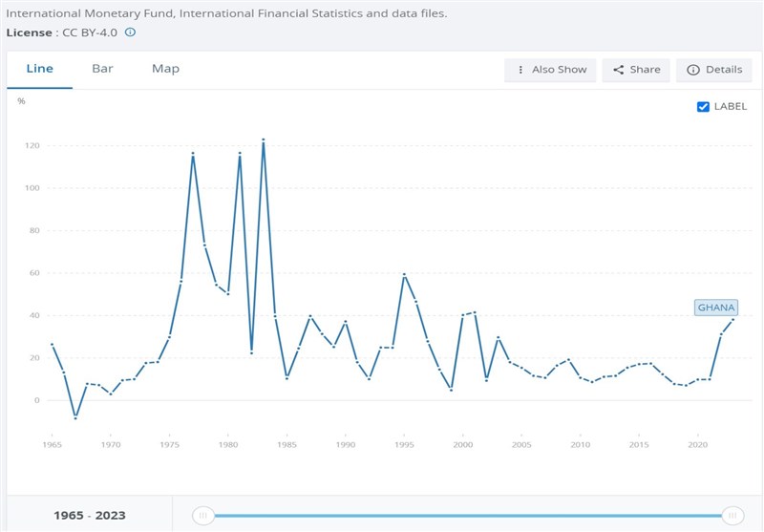Viewport: 764px width, 532px height.
Task: Click the right handle of year slider
Action: pos(732,516)
